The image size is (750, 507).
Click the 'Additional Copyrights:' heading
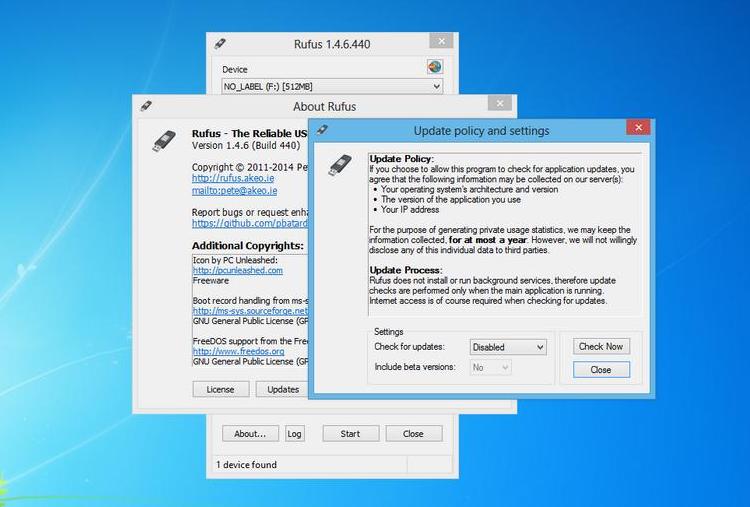[248, 245]
